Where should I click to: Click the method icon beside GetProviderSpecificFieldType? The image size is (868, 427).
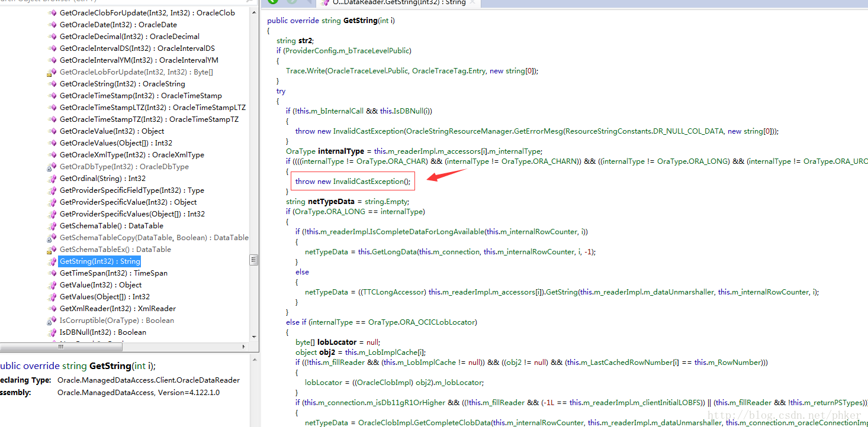click(x=52, y=190)
